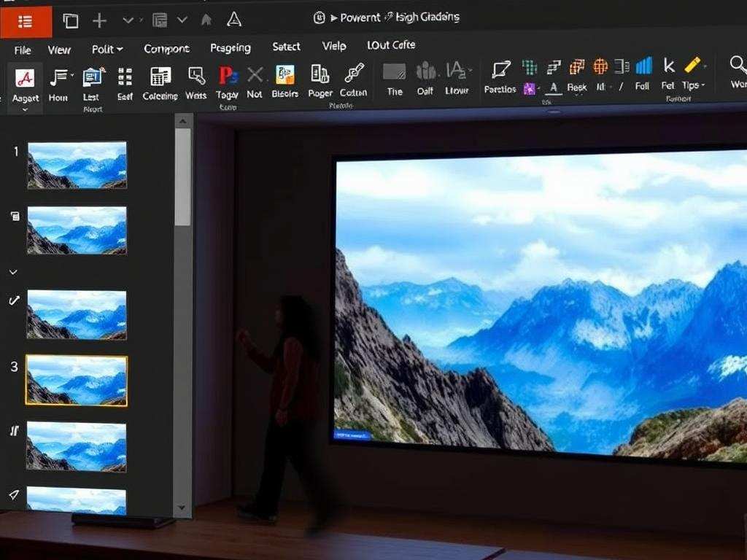Switch to the Compons tab
The height and width of the screenshot is (560, 747).
click(x=167, y=49)
